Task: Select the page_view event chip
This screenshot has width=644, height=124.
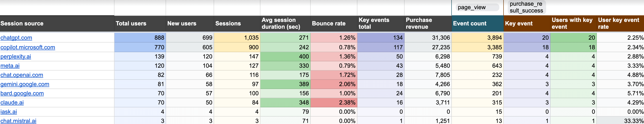Action: (477, 7)
